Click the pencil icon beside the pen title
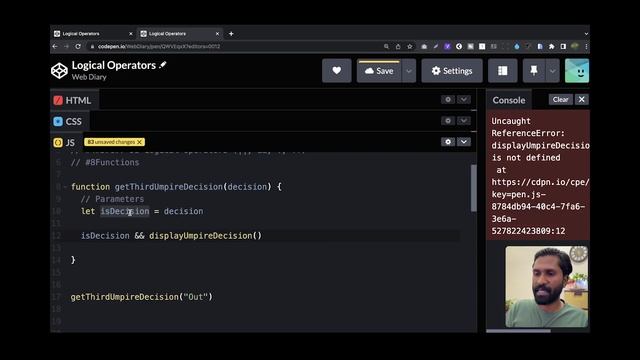The height and width of the screenshot is (360, 640). [x=163, y=65]
